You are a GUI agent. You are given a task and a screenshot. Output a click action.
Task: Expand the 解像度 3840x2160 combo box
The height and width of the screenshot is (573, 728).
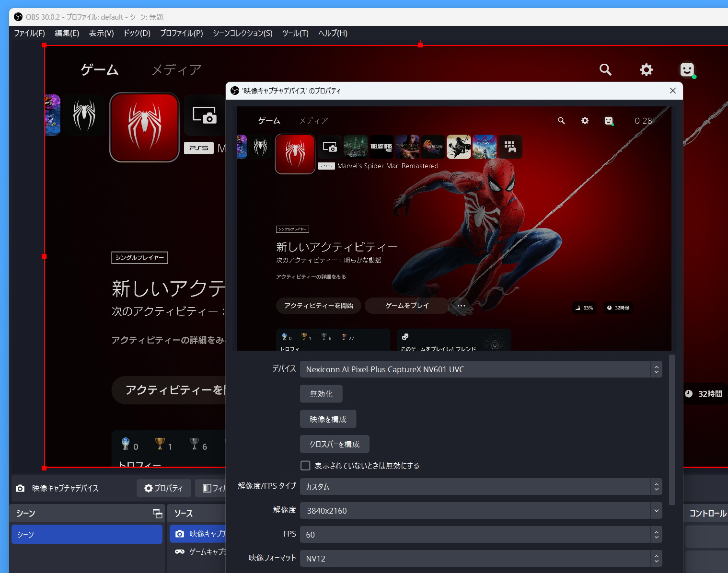481,511
